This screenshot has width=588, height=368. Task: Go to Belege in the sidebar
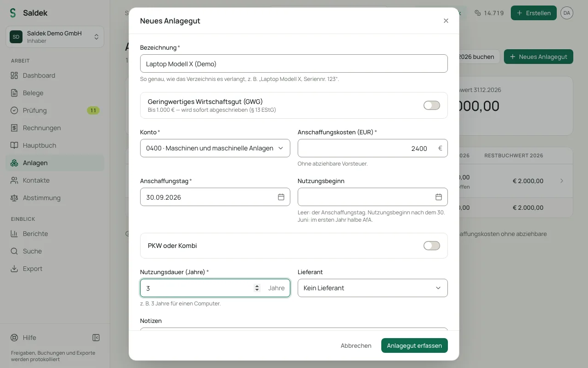55,93
